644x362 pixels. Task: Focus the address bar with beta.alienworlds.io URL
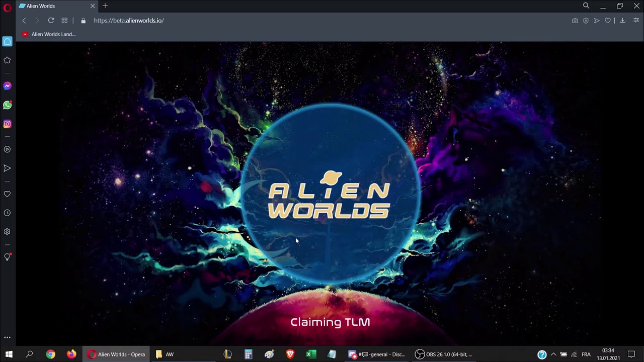(x=129, y=21)
